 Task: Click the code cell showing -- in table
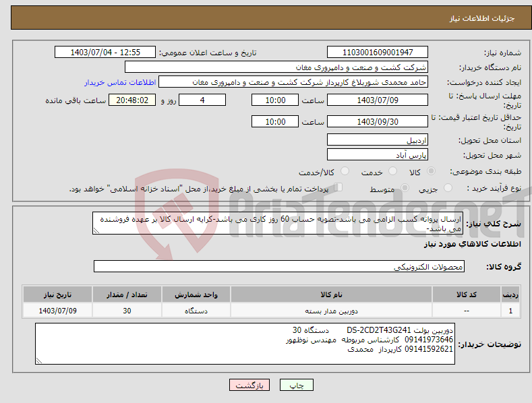point(467,311)
